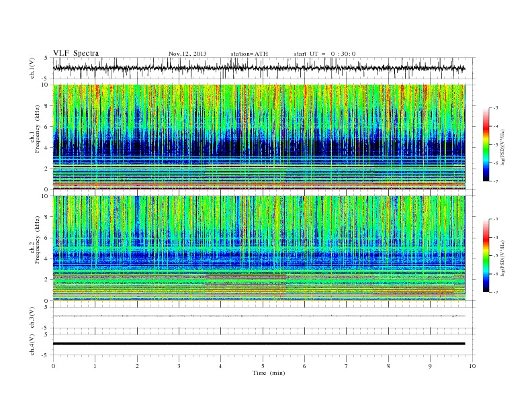Click the "4" kHz tick of ch.2 spectrogram
532x411 pixels.
[47, 259]
